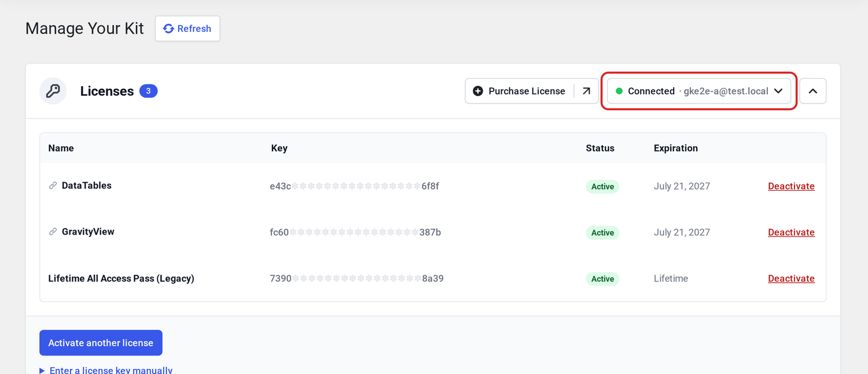Click the Activate another license button
Viewport: 868px width, 374px height.
tap(101, 343)
